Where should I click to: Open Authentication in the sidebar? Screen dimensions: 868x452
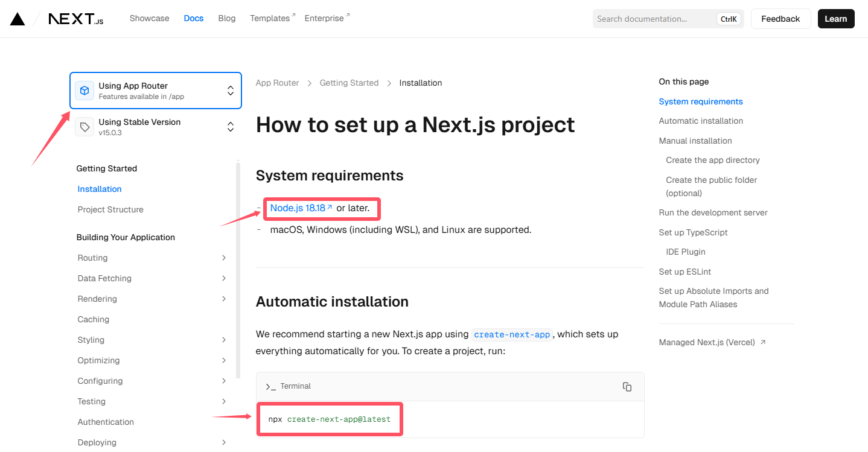point(106,422)
